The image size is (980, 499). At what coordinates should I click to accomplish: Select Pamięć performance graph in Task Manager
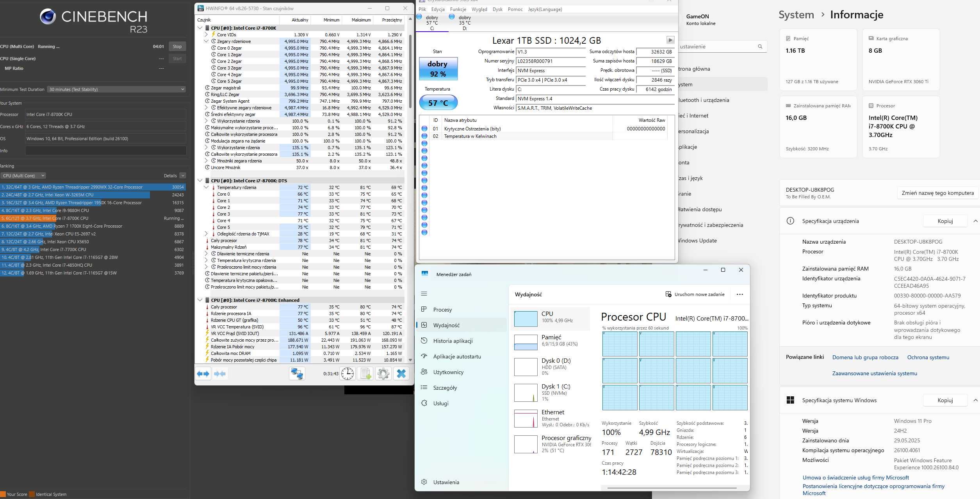[x=526, y=342]
